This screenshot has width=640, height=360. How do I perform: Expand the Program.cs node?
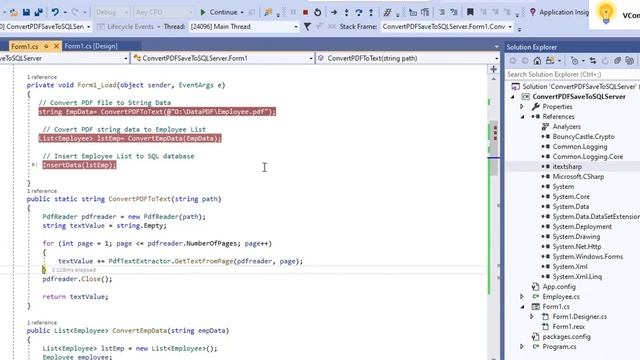[522, 347]
